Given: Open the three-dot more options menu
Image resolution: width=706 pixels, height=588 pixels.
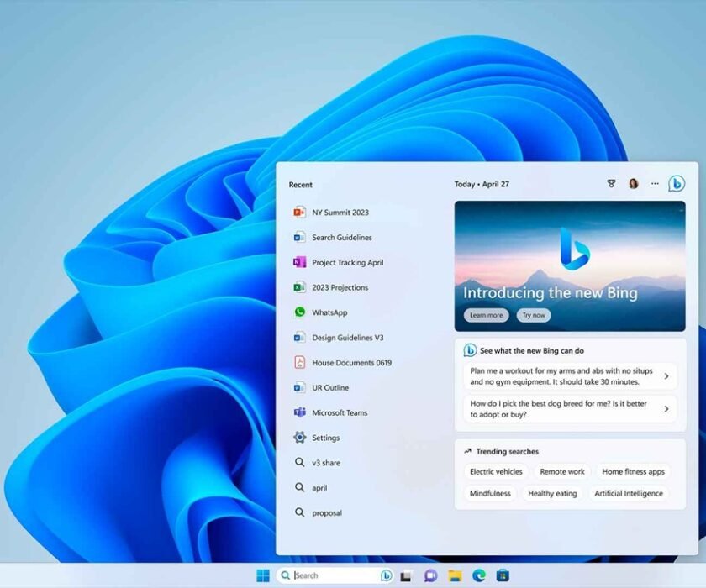Looking at the screenshot, I should pos(655,184).
